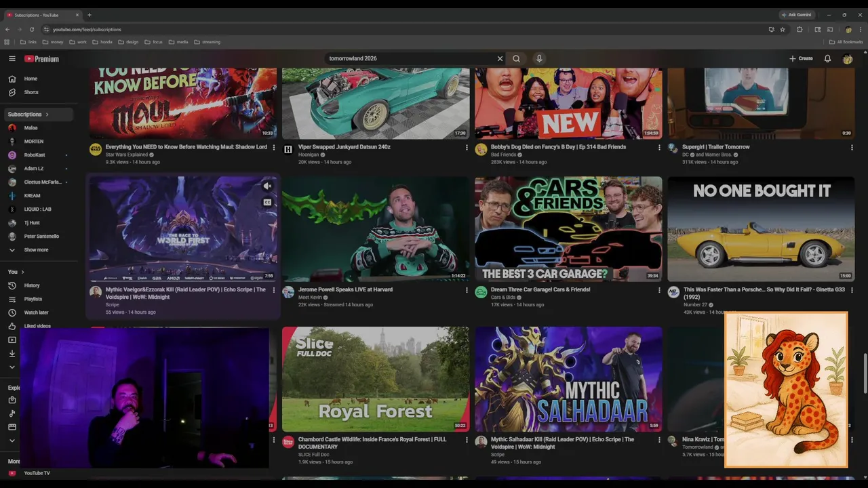Click the search magnifier button
Screen dimensions: 868x488
[x=516, y=59]
